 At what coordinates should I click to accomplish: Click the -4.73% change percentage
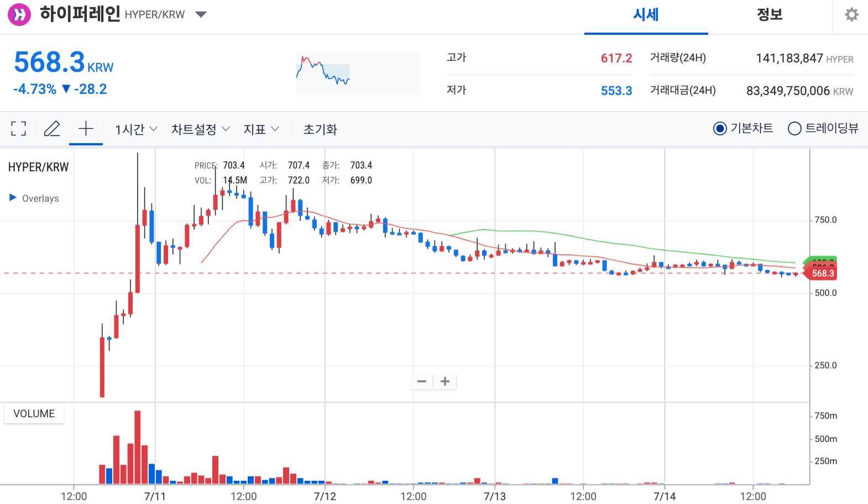(x=35, y=89)
